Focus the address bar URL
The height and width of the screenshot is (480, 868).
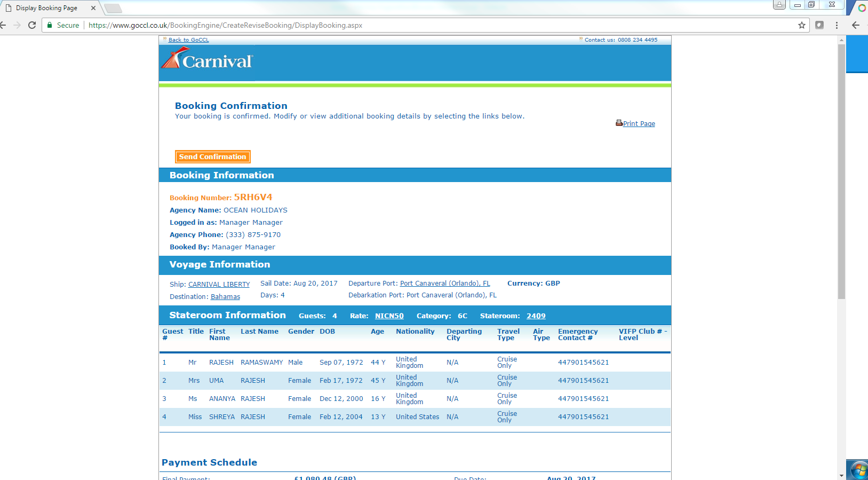pos(225,25)
